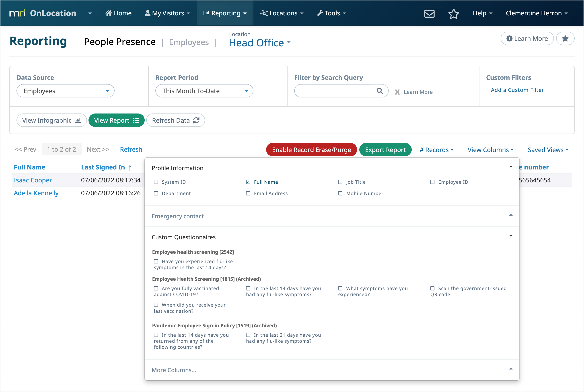Open the Report Period dropdown
This screenshot has height=392, width=584.
(x=204, y=91)
